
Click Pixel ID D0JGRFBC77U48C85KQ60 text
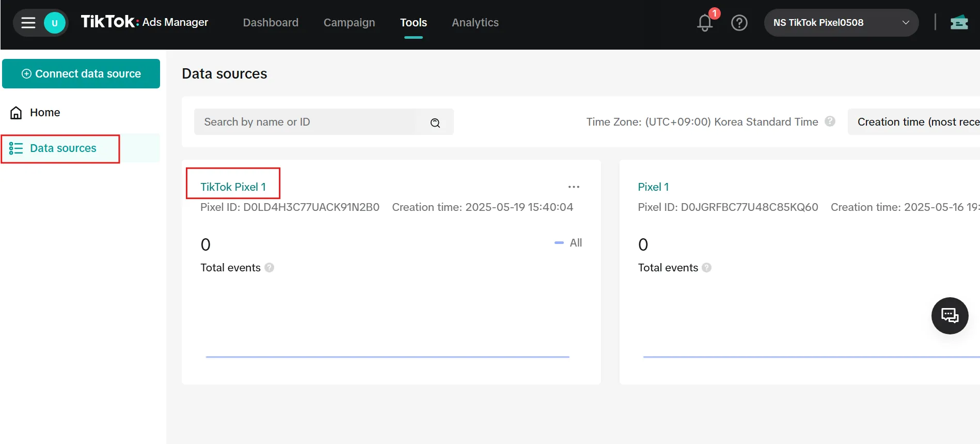728,207
